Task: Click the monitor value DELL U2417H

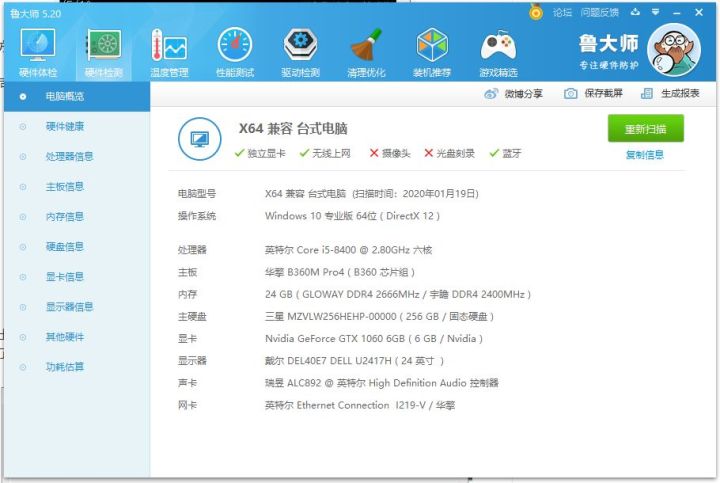Action: (354, 361)
